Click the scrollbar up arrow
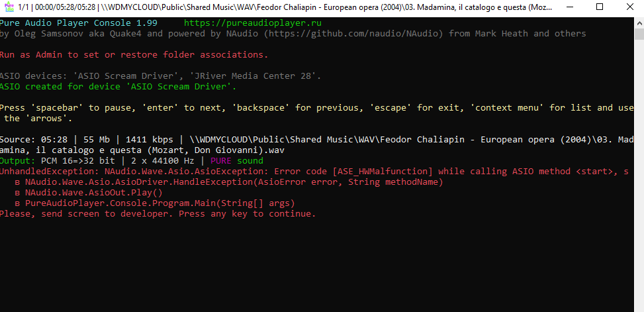The height and width of the screenshot is (312, 644). pyautogui.click(x=639, y=22)
